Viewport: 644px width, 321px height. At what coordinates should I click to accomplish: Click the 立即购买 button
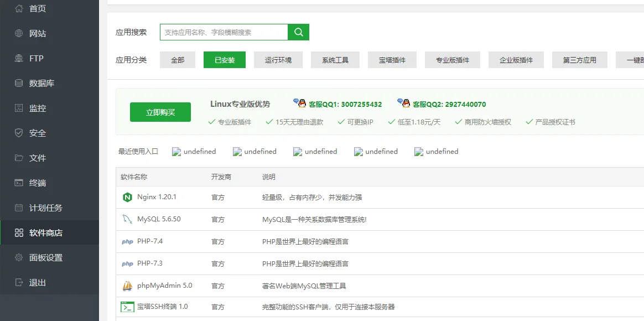tap(160, 112)
